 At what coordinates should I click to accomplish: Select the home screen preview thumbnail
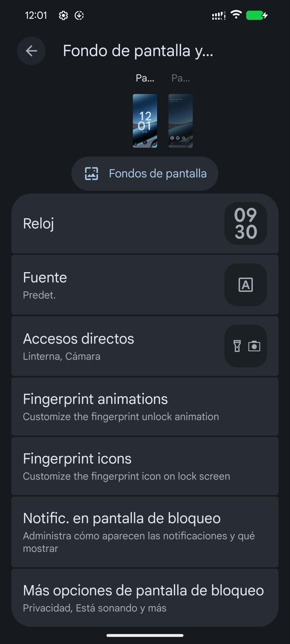pos(180,121)
